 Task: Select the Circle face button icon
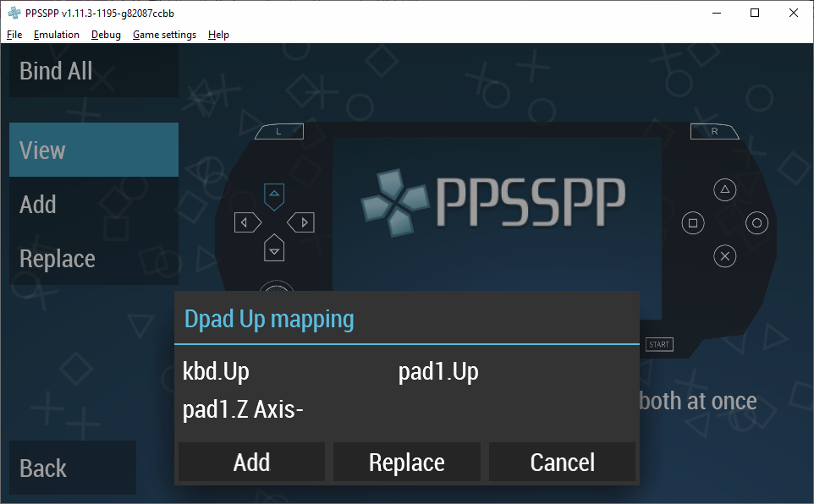[x=757, y=222]
